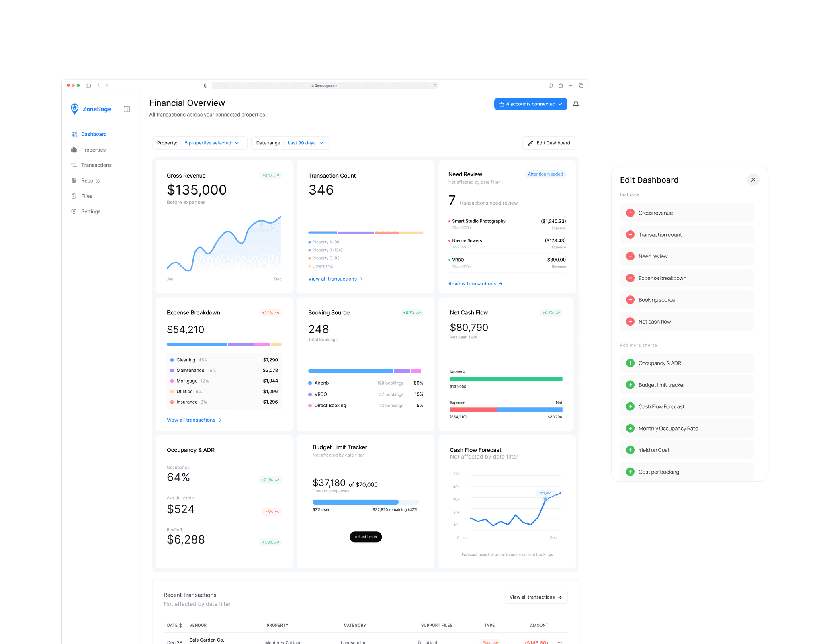The image size is (823, 644).
Task: Click the Review transactions link
Action: pyautogui.click(x=475, y=283)
